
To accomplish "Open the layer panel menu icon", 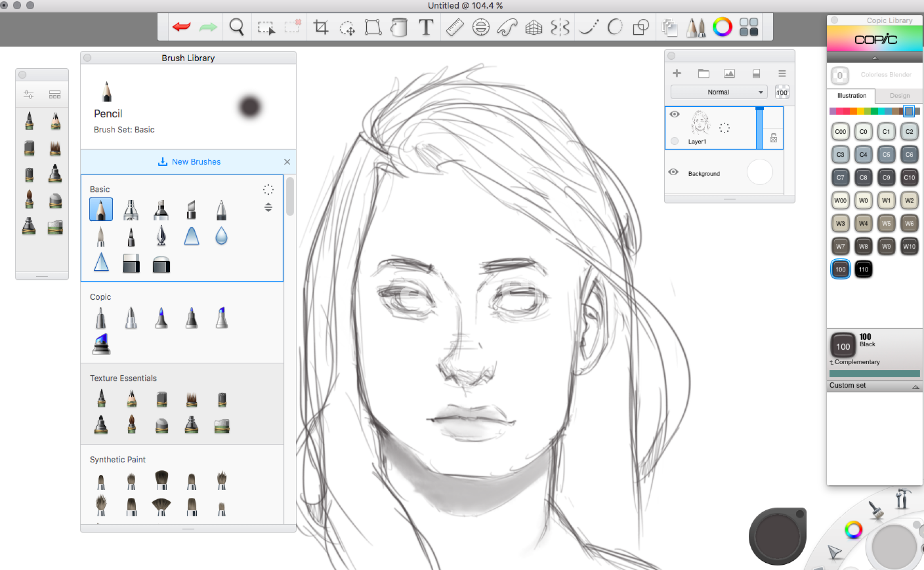I will 782,73.
